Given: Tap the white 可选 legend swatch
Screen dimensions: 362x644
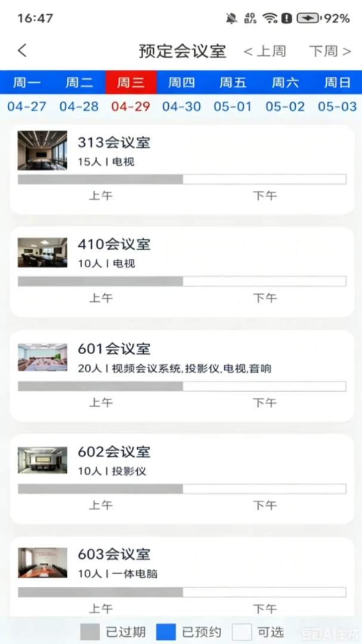Looking at the screenshot, I should tap(242, 632).
